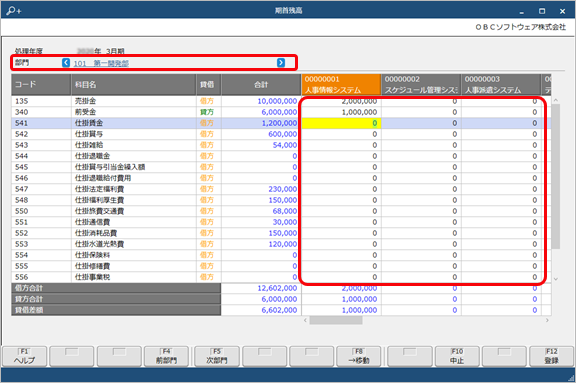Viewport: 576px width, 383px height.
Task: Maximize the 期首残高 window
Action: click(542, 11)
